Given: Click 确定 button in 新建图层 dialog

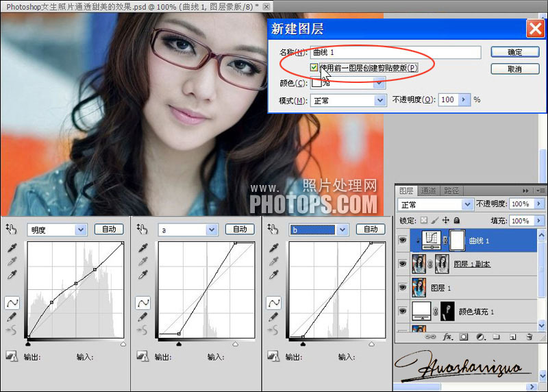Looking at the screenshot, I should pos(515,52).
